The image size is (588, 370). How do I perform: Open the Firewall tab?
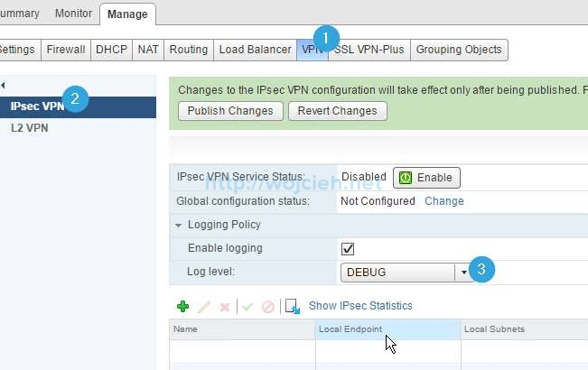coord(67,50)
